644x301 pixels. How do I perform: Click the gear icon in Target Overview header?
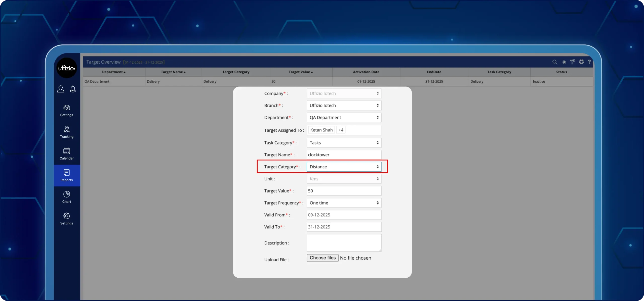click(x=581, y=62)
